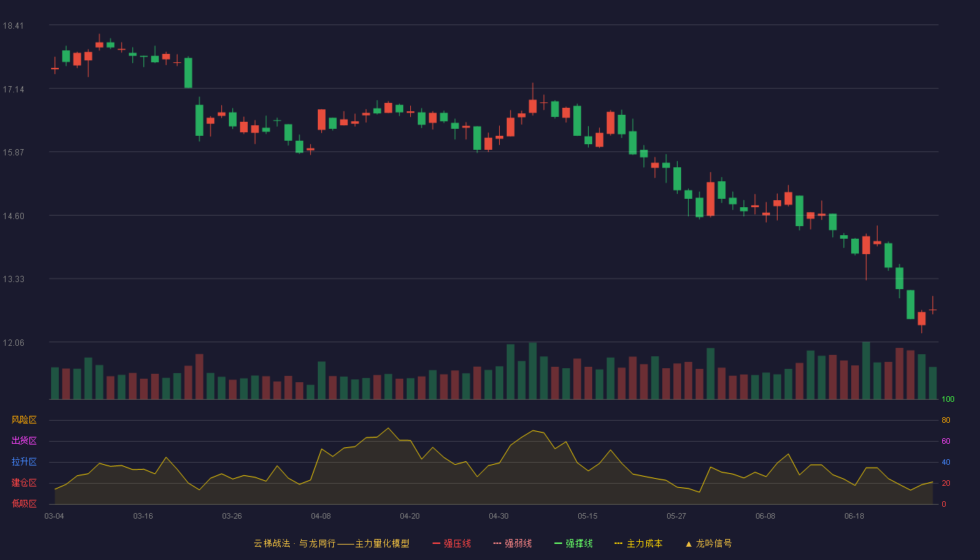Click the 05-15 date label
The image size is (980, 560).
point(587,516)
